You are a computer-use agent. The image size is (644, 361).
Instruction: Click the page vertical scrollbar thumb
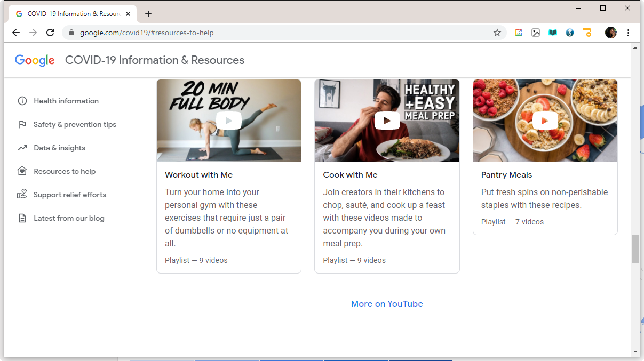tap(635, 249)
